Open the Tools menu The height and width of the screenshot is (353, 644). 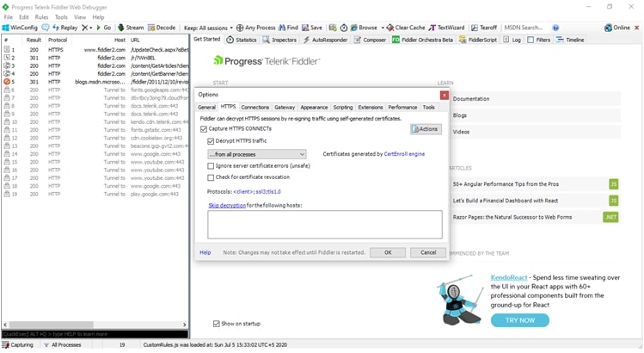pyautogui.click(x=61, y=17)
